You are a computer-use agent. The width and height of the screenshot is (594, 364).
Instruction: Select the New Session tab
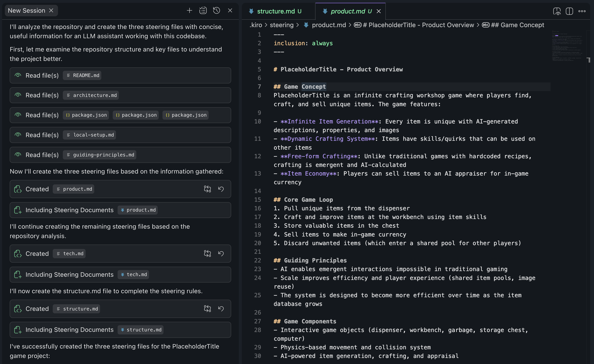point(27,10)
